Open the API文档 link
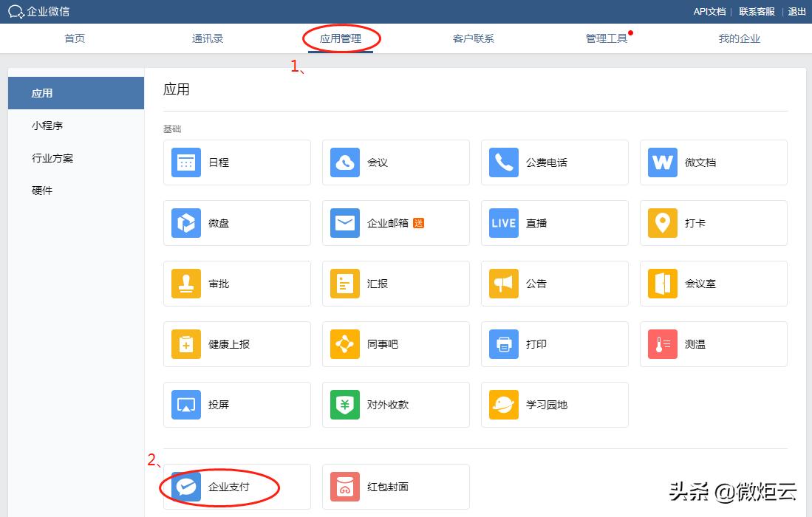This screenshot has width=812, height=517. (x=708, y=12)
